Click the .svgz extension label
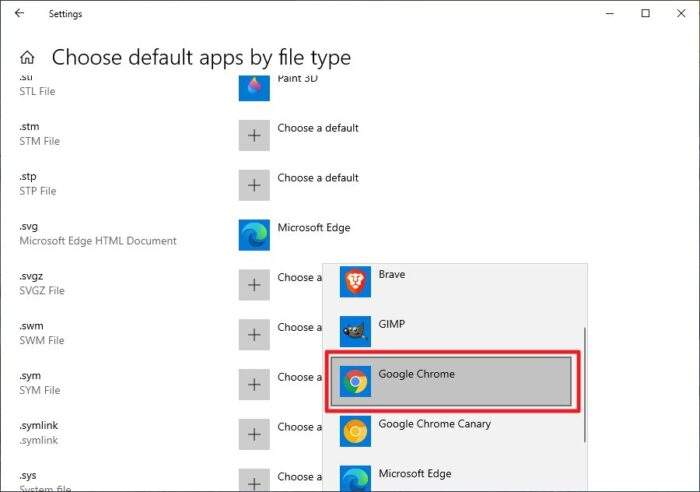 pyautogui.click(x=31, y=277)
